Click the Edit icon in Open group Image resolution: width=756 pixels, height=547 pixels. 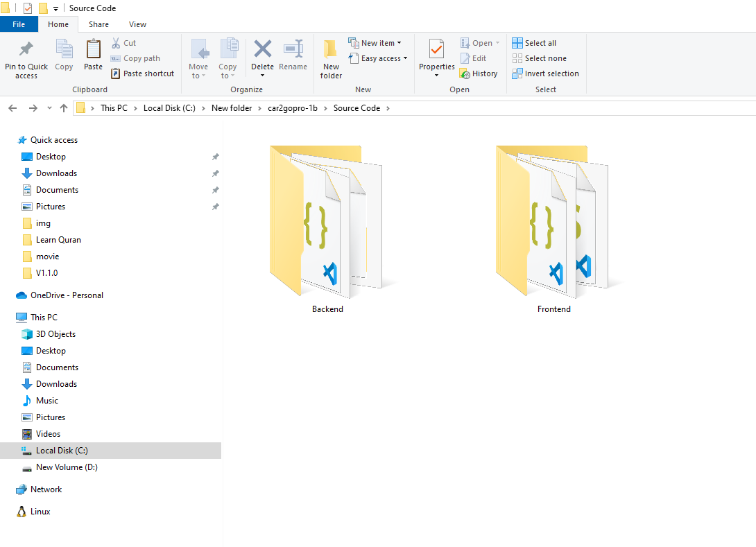click(x=465, y=58)
